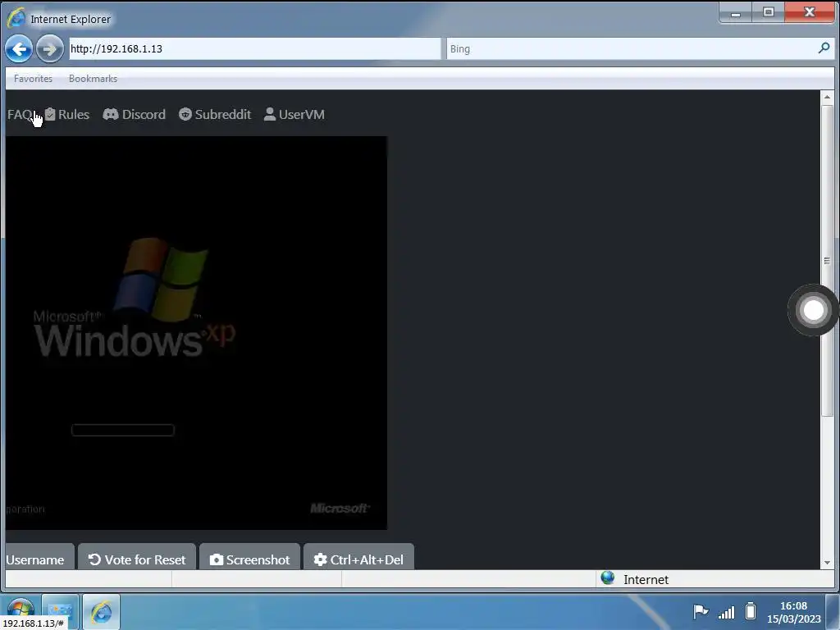Click the Internet zone globe icon
Screen dimensions: 840x630
608,578
